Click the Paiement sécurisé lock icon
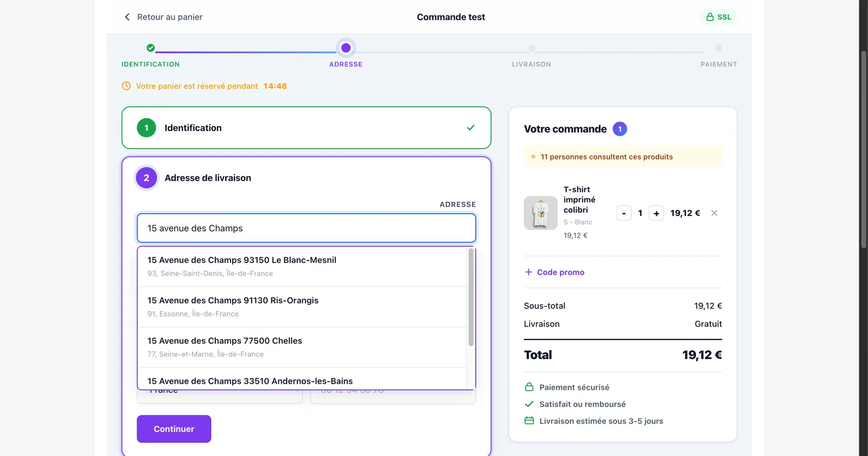This screenshot has height=456, width=868. (x=529, y=387)
